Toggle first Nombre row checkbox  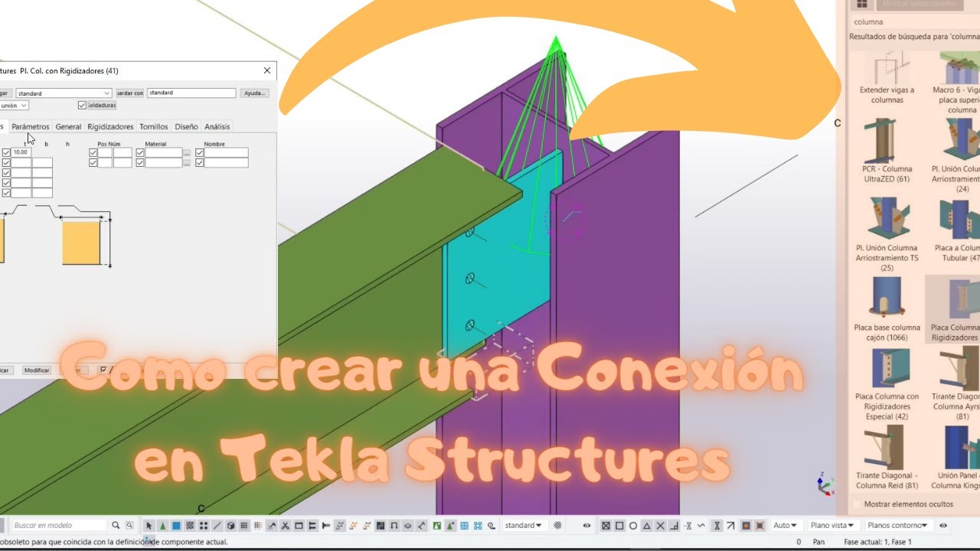[199, 153]
